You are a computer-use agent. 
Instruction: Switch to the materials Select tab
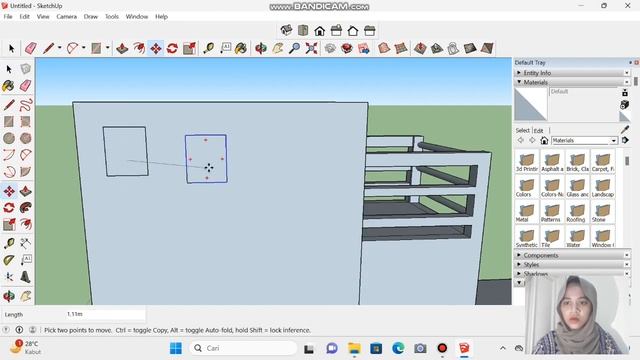[x=522, y=130]
